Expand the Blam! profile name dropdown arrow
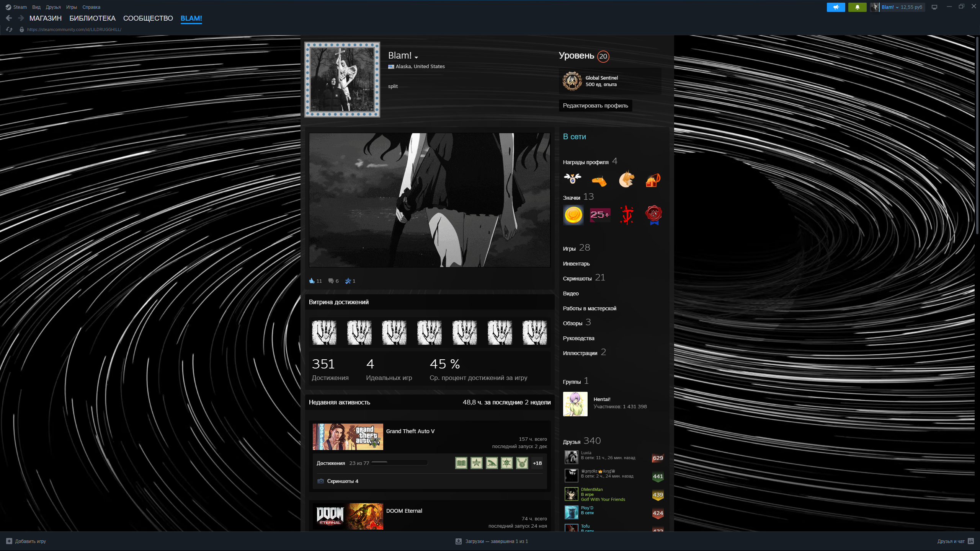 click(416, 57)
